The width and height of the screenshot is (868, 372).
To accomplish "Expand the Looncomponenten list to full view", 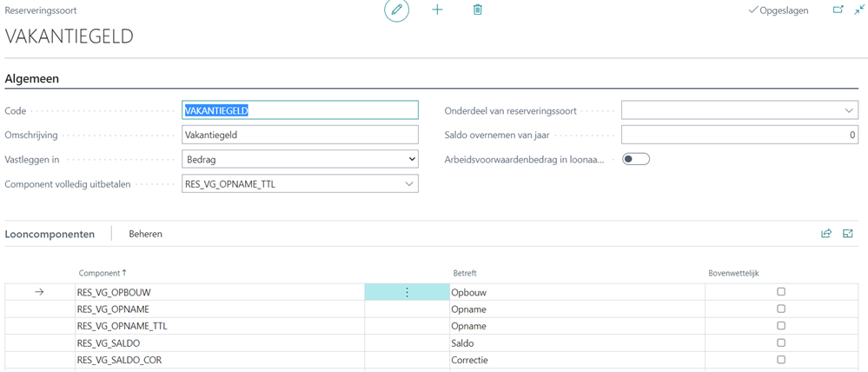I will tap(848, 234).
